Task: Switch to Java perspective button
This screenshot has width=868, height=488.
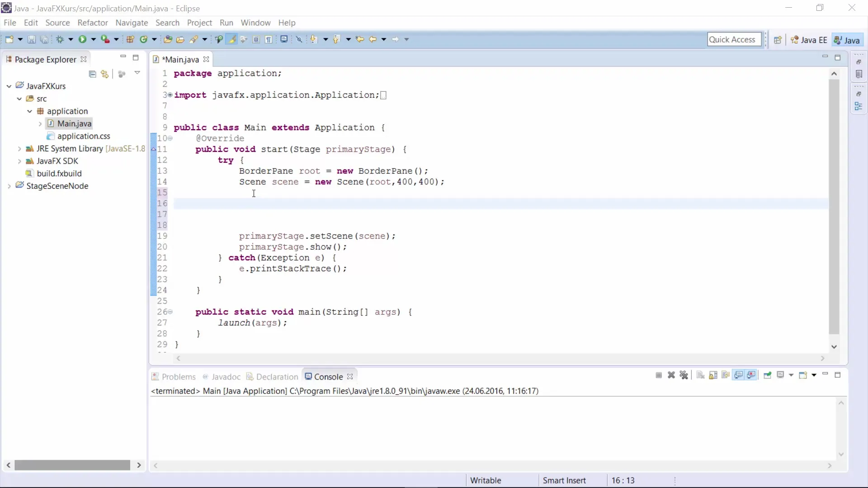Action: click(847, 40)
